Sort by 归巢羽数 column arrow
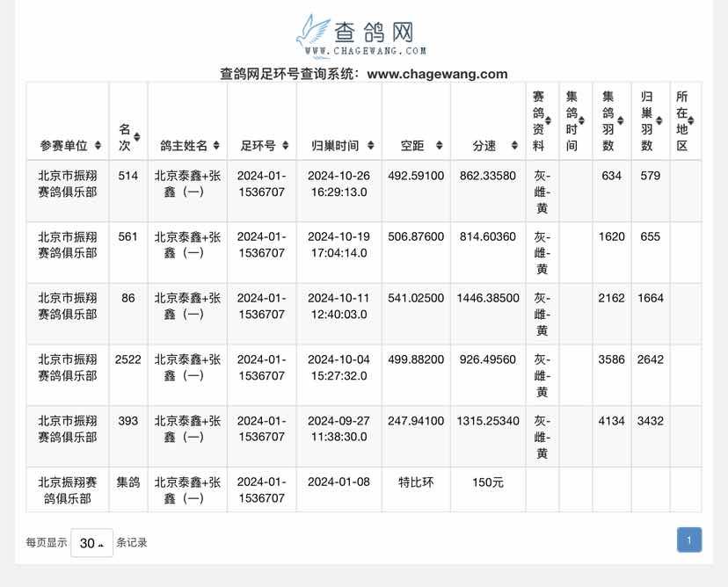This screenshot has height=587, width=728. [x=659, y=121]
